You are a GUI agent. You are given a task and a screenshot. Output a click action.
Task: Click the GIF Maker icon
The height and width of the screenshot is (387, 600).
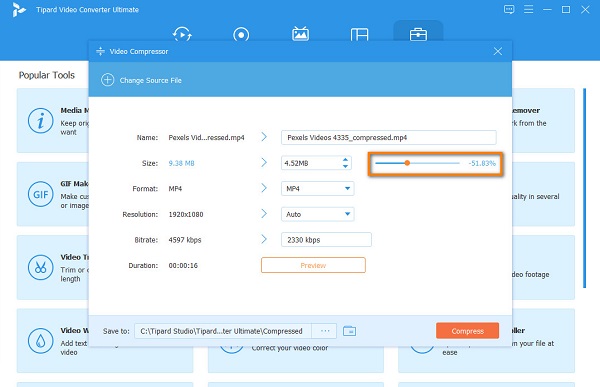41,194
